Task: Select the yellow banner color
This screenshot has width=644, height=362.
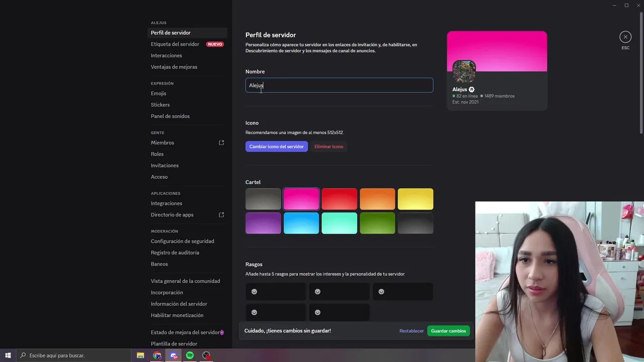Action: point(416,199)
